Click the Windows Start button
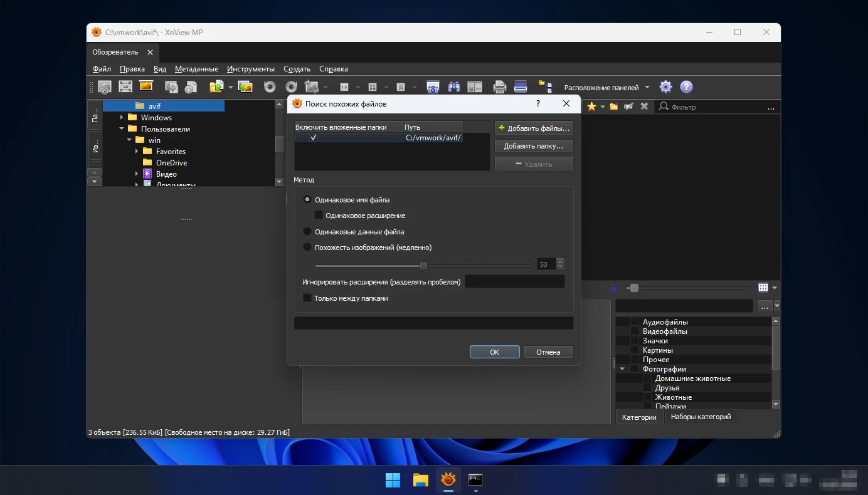The image size is (868, 495). click(x=393, y=481)
